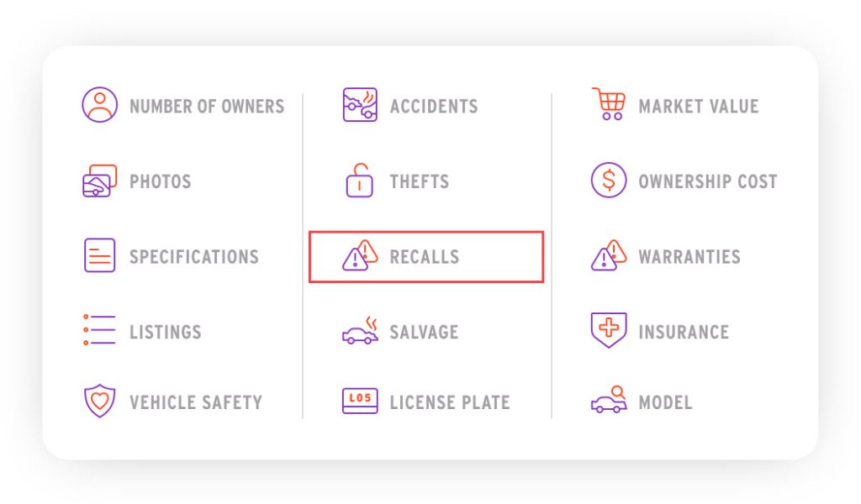Open the Photos stacked-pictures icon
Viewport: 861px width, 504px height.
coord(99,181)
